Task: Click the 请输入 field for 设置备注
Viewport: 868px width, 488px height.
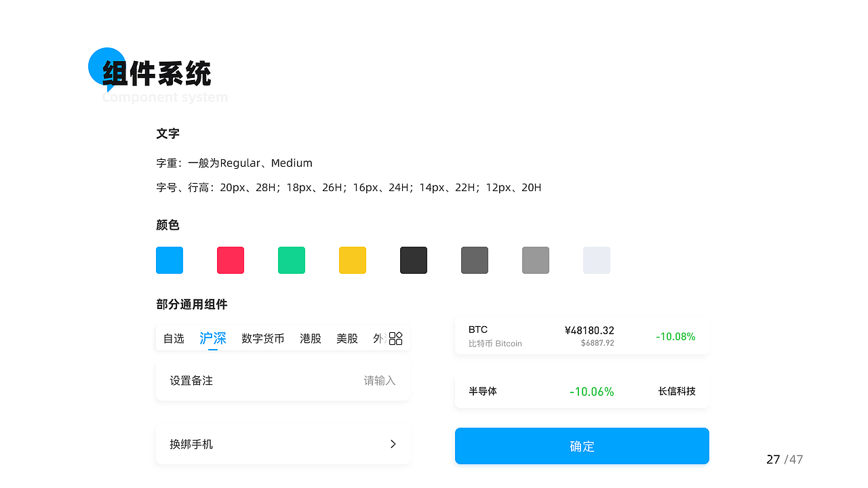Action: coord(380,381)
